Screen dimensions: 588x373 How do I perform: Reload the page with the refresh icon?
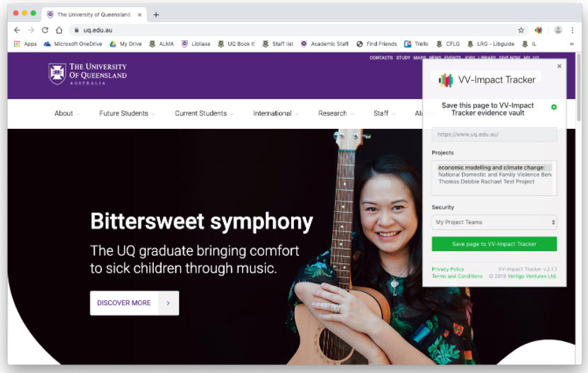pos(45,30)
